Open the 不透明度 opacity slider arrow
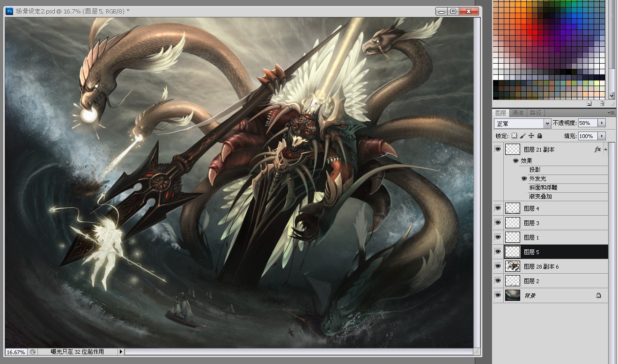This screenshot has height=364, width=618. coord(602,123)
